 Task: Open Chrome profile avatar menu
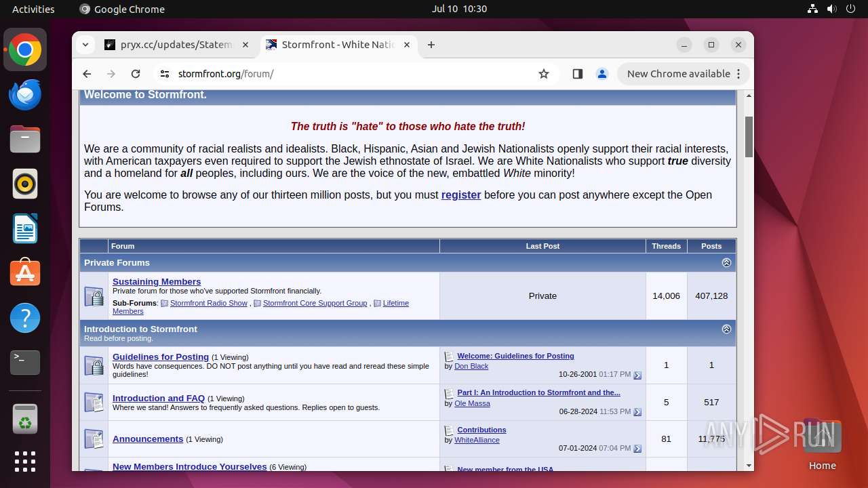[x=602, y=74]
